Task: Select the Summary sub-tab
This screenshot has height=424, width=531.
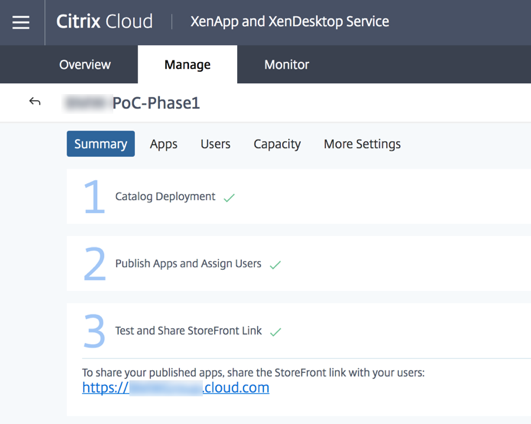Action: [101, 144]
